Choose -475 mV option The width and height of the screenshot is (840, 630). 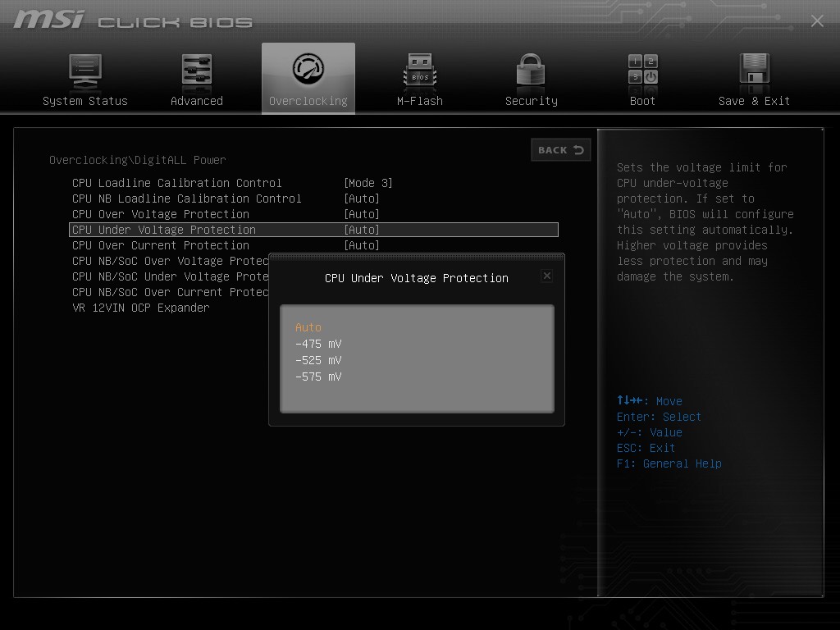pyautogui.click(x=318, y=344)
